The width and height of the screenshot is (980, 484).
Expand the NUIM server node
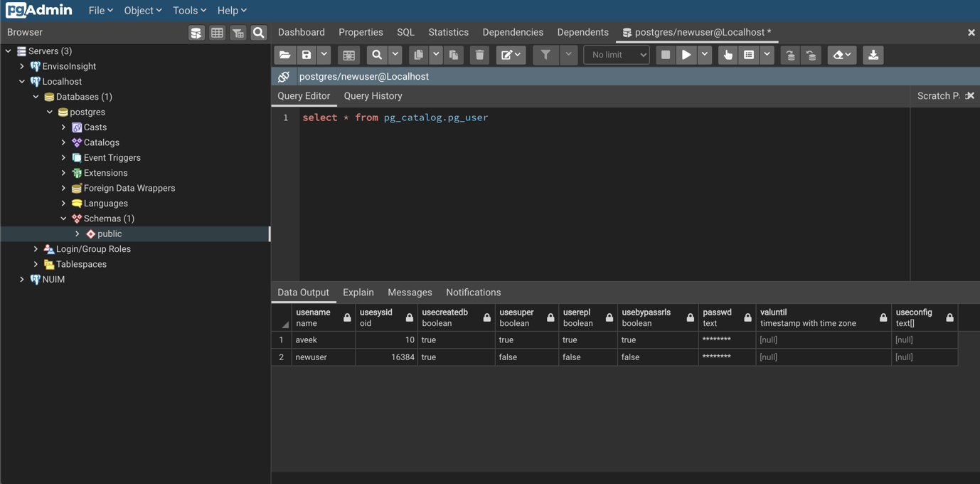[21, 279]
